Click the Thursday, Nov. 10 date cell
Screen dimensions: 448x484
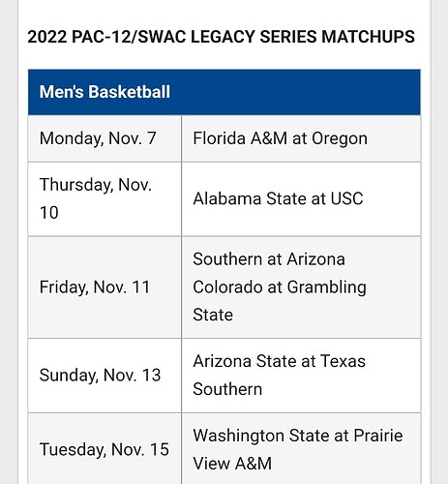105,199
